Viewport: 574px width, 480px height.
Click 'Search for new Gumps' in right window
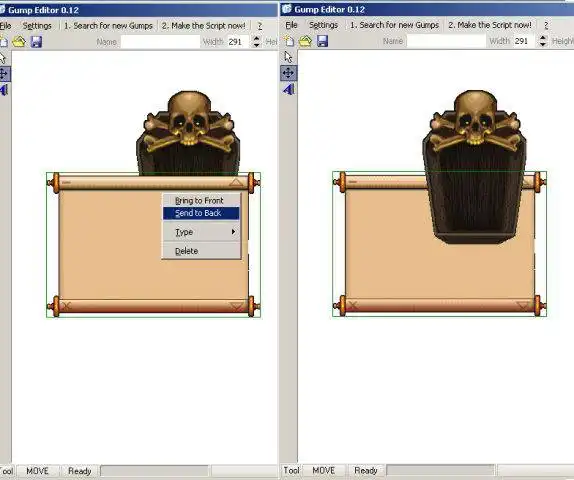394,25
